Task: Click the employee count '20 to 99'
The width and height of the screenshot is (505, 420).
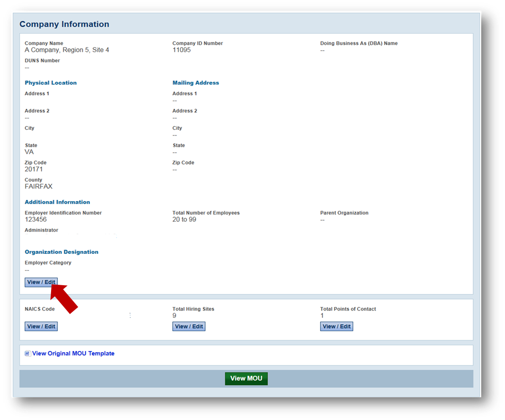Action: tap(184, 219)
